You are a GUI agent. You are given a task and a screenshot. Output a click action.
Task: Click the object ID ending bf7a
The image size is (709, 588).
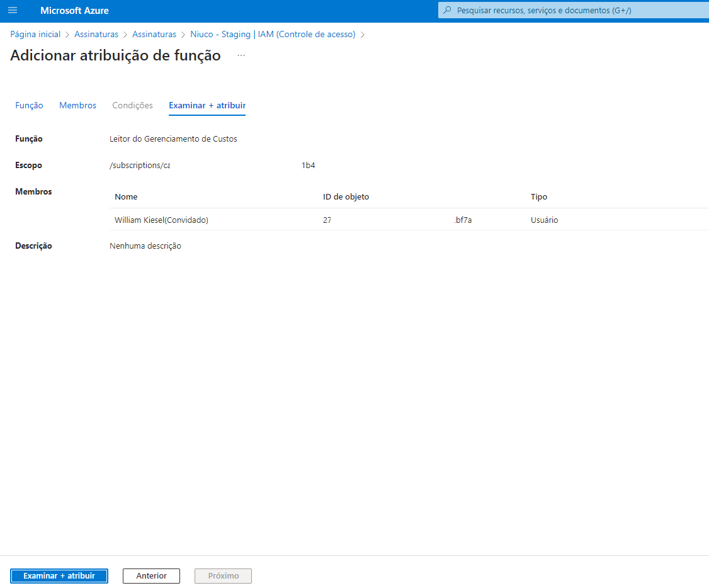click(397, 220)
